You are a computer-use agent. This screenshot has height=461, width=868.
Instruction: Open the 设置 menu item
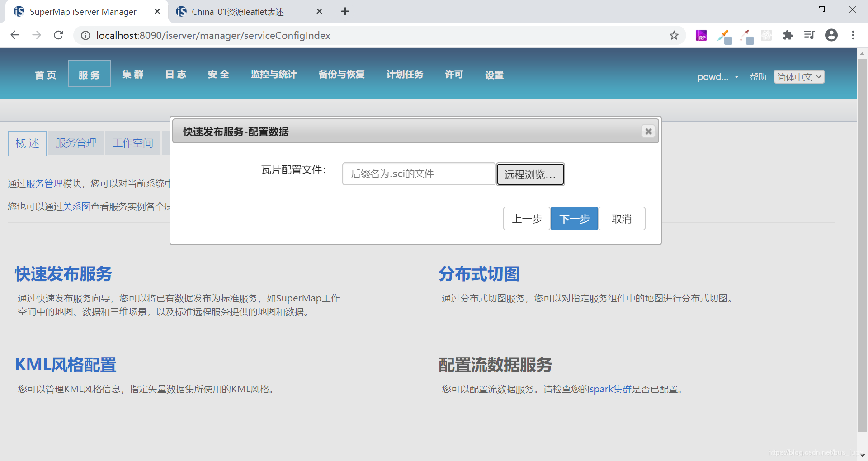point(495,75)
